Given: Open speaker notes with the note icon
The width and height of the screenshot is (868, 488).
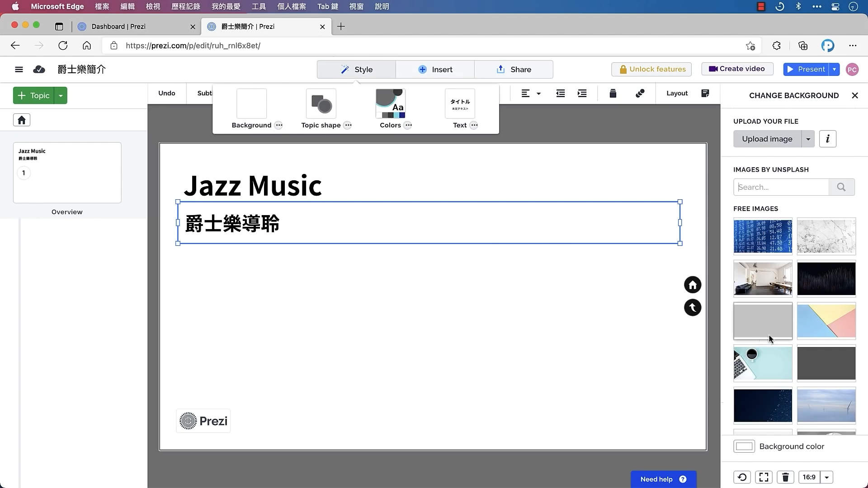Looking at the screenshot, I should [705, 94].
